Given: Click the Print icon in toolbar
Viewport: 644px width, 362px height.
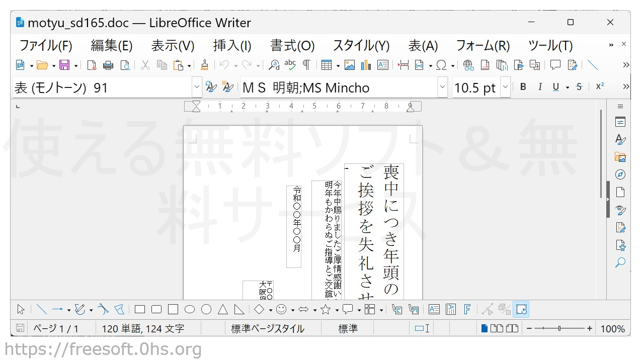Looking at the screenshot, I should click(x=108, y=65).
